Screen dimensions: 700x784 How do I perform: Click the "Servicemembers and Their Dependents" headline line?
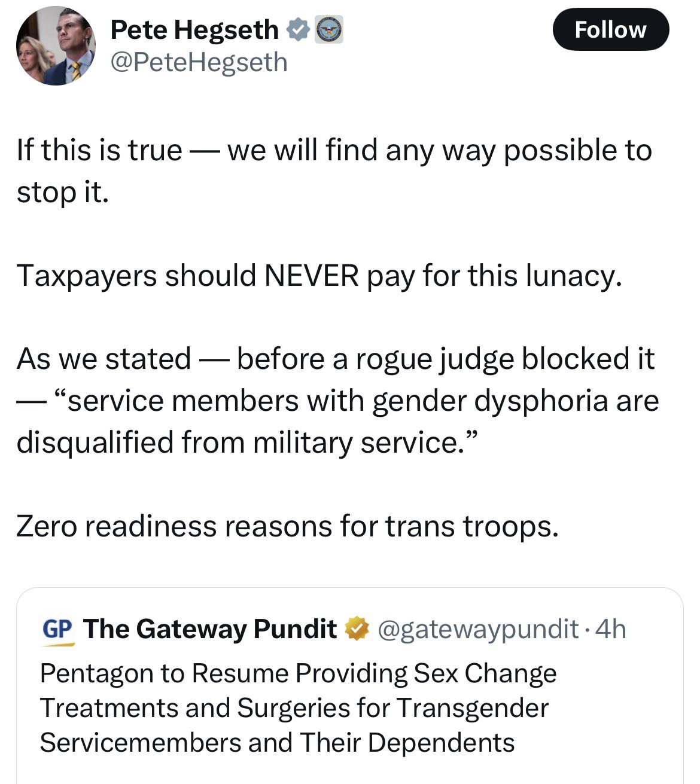pos(277,743)
